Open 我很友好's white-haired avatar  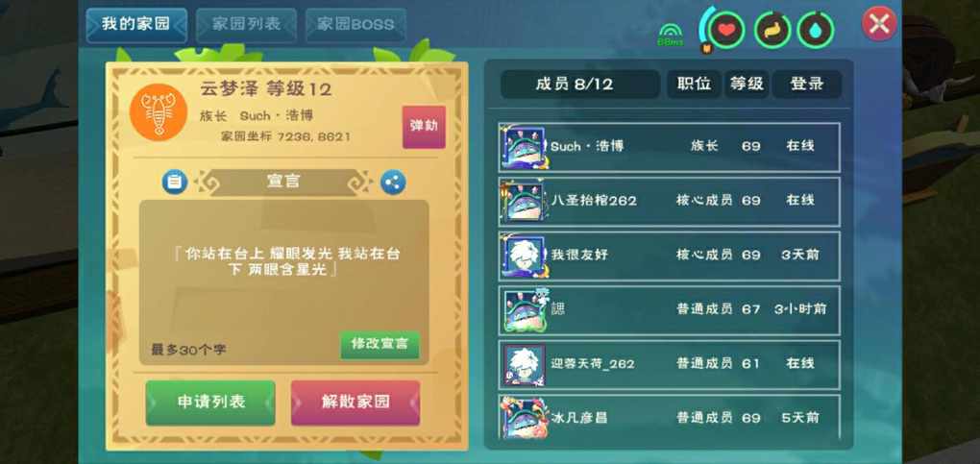coord(524,256)
